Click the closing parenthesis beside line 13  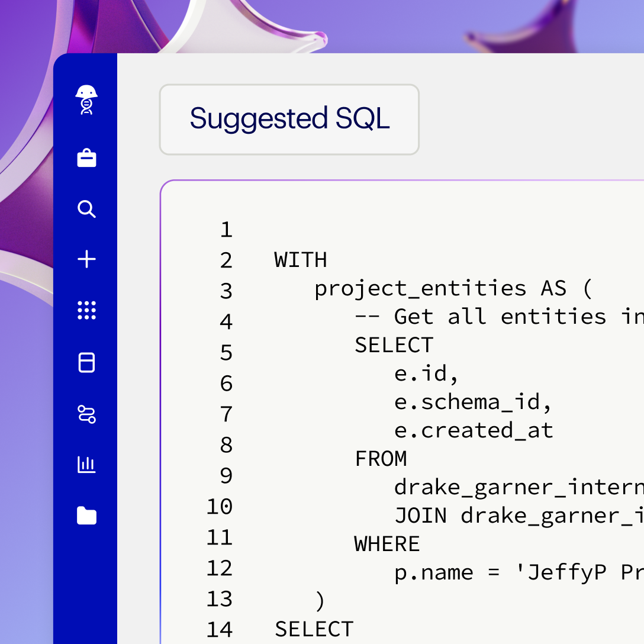pos(320,601)
